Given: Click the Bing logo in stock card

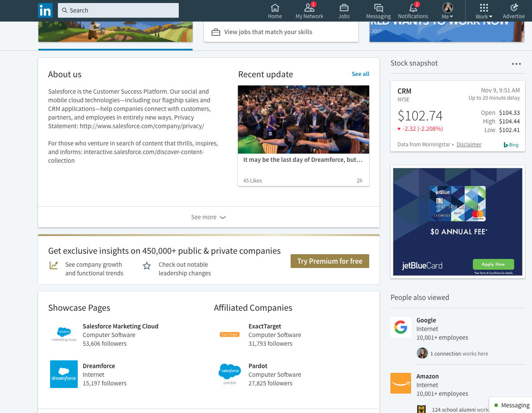Looking at the screenshot, I should [x=511, y=145].
